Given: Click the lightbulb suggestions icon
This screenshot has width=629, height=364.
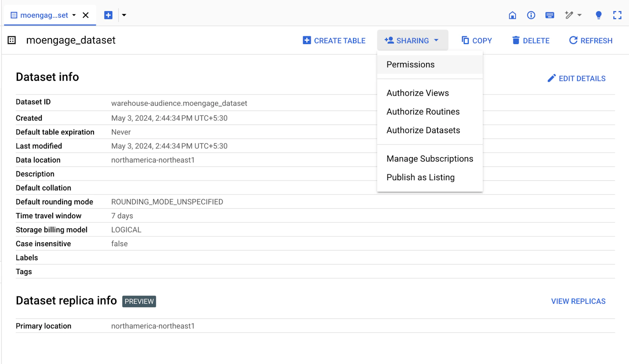Looking at the screenshot, I should [598, 15].
